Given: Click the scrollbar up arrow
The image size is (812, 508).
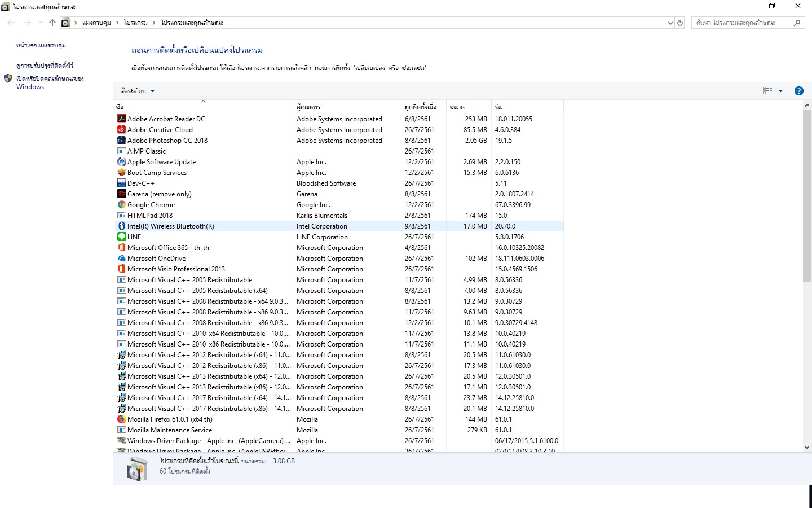Looking at the screenshot, I should pos(807,105).
